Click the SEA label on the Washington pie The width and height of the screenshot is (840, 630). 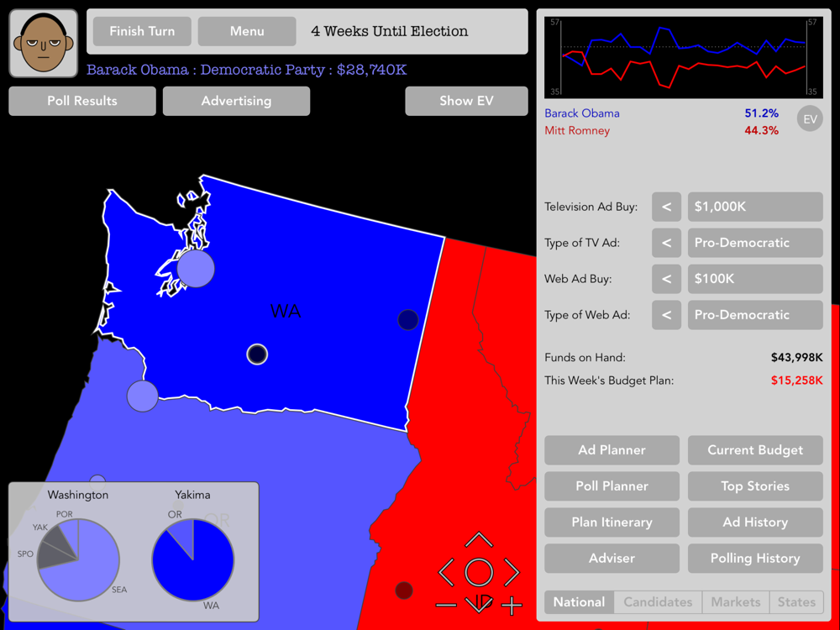pyautogui.click(x=119, y=590)
